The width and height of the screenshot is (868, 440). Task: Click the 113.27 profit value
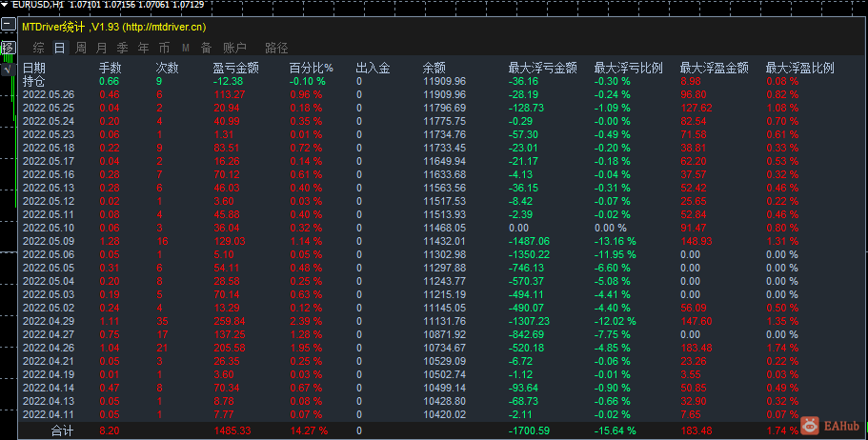click(x=230, y=94)
